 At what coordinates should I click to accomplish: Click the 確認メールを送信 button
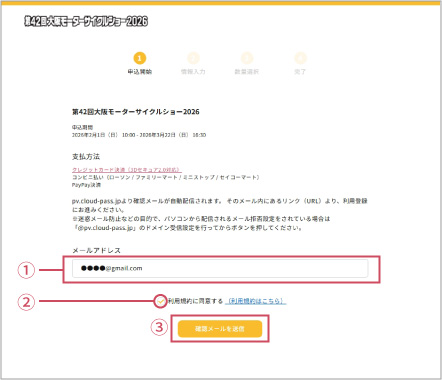[220, 329]
